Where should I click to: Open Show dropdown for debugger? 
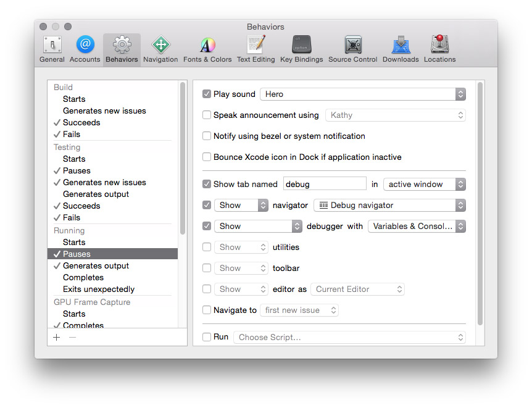[x=258, y=226]
